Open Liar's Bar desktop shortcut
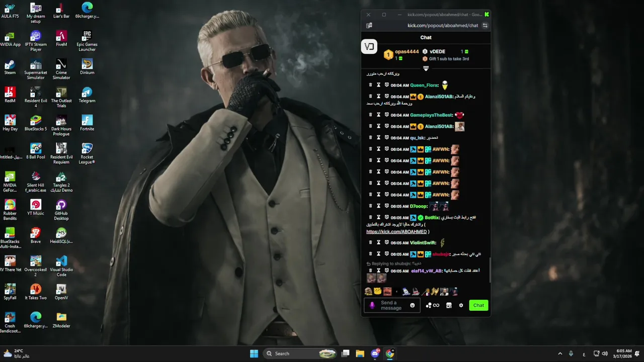This screenshot has width=644, height=362. (61, 11)
